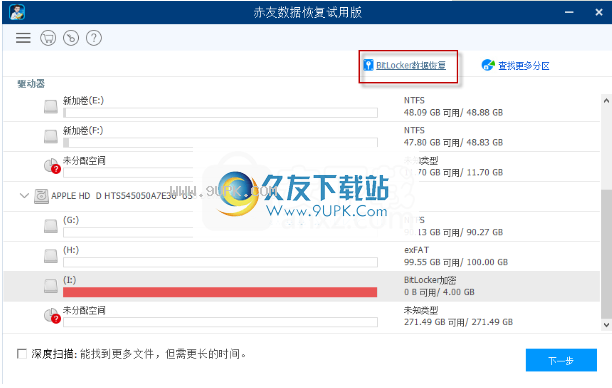This screenshot has width=612, height=388.
Task: Click 0 B free of 4.00 GB text
Action: click(x=439, y=292)
